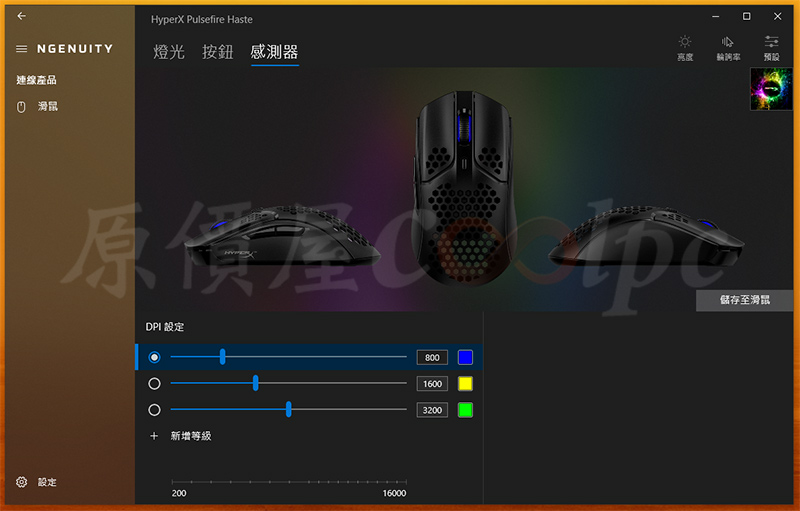The image size is (800, 511).
Task: Click the top-view mouse image
Action: point(464,188)
